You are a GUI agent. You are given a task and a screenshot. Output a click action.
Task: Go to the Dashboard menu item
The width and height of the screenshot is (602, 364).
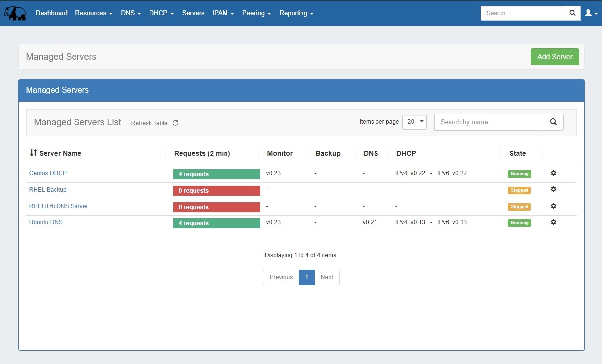[x=52, y=13]
